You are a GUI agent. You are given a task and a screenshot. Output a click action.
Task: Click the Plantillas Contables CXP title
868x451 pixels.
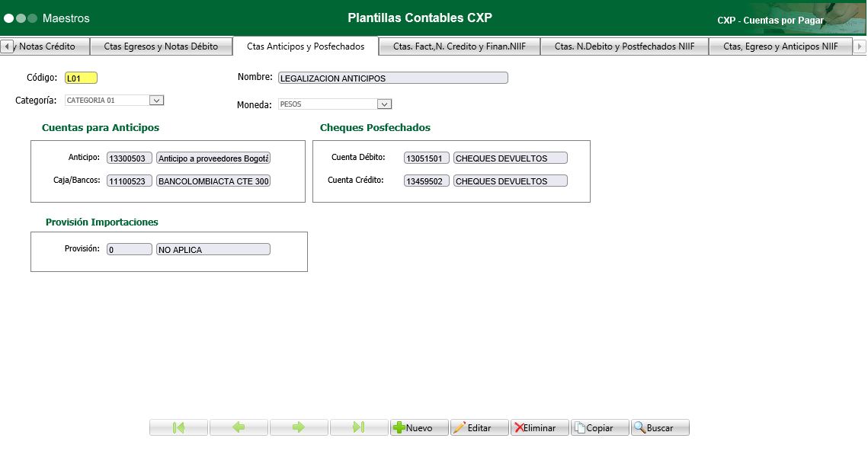(420, 18)
